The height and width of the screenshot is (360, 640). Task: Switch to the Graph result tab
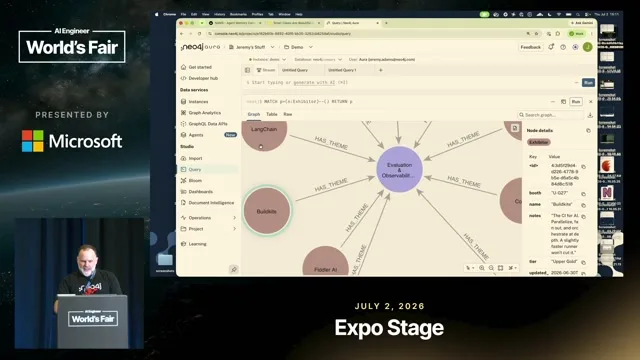pos(253,114)
